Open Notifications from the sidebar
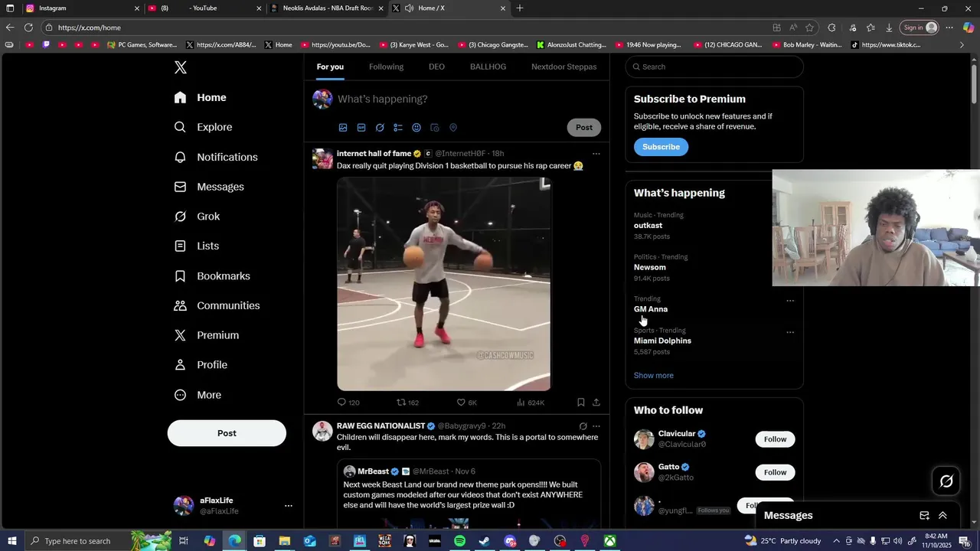Screen dimensions: 980x551 point(216,157)
